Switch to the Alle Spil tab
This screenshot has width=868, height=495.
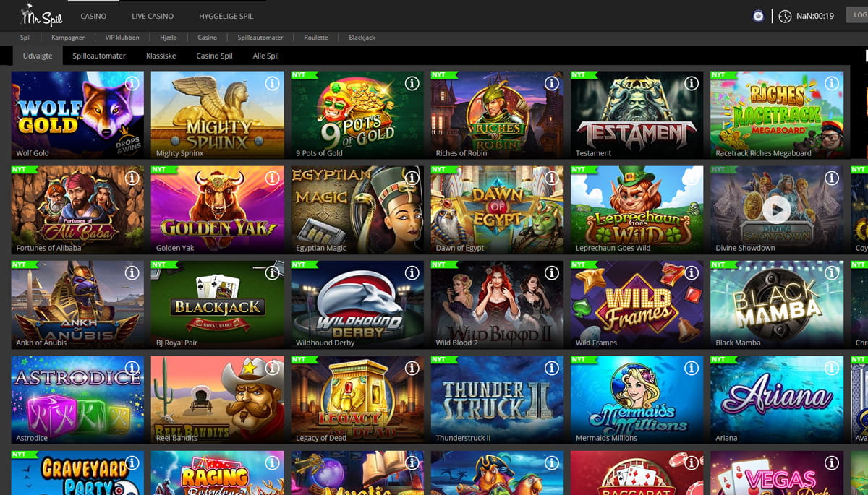(265, 56)
